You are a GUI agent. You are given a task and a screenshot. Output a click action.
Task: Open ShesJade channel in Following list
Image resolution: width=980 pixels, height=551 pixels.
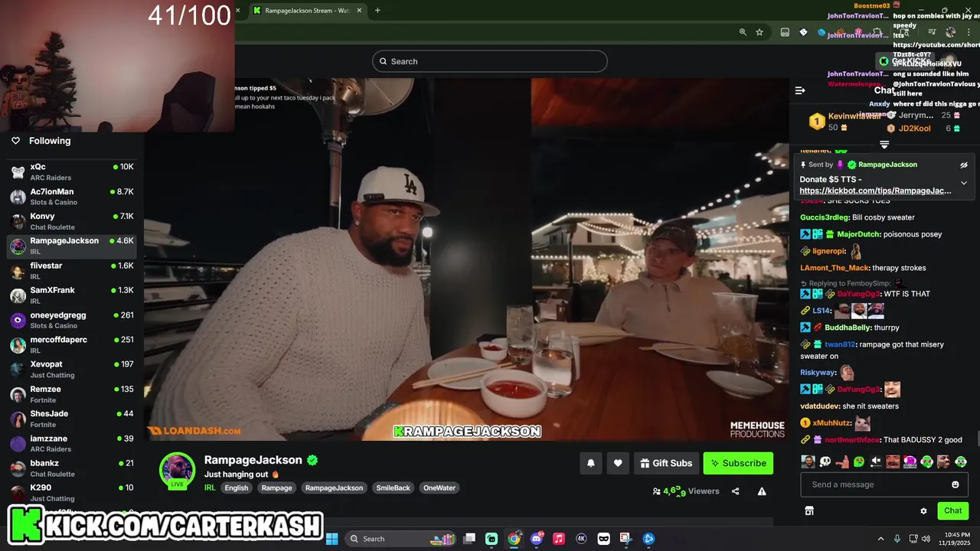coord(72,419)
